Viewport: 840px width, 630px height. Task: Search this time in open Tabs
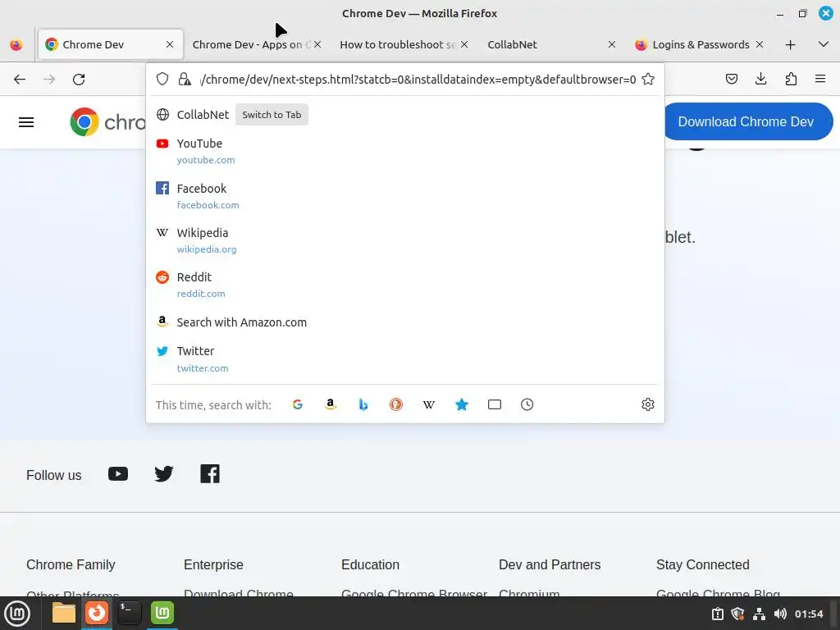click(495, 404)
